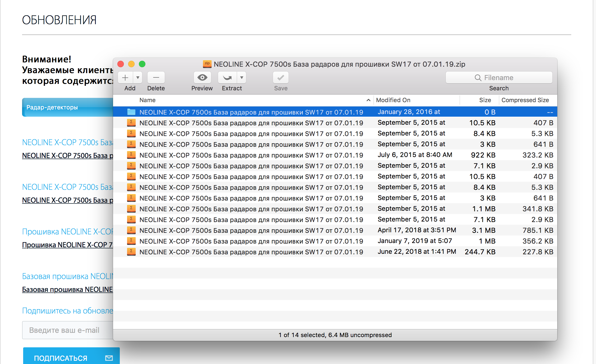Screen dimensions: 596x364
Task: Select the folder row dated January 28, 2016
Action: click(x=335, y=112)
